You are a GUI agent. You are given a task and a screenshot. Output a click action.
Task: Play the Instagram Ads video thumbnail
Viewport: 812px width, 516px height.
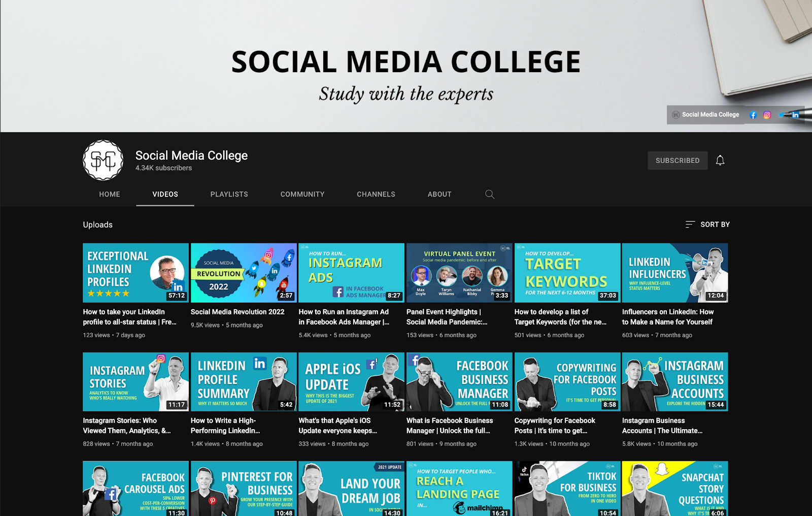pos(351,273)
